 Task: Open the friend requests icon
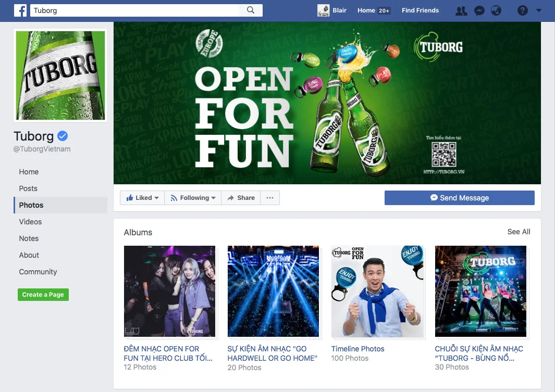pyautogui.click(x=461, y=10)
